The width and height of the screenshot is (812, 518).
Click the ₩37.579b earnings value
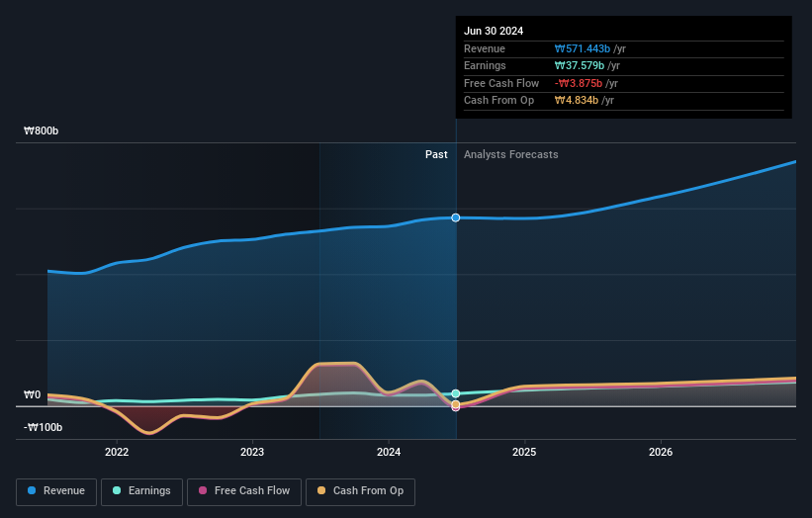pos(579,65)
